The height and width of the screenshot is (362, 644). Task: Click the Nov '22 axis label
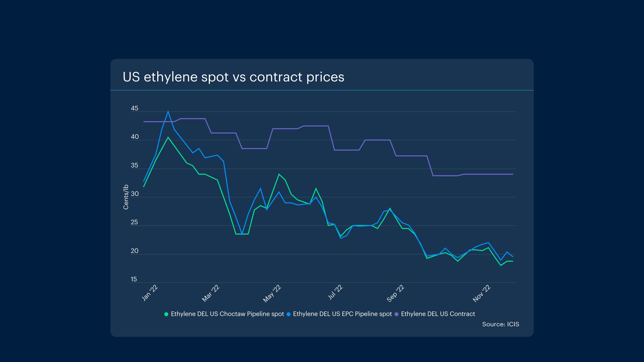(x=481, y=294)
